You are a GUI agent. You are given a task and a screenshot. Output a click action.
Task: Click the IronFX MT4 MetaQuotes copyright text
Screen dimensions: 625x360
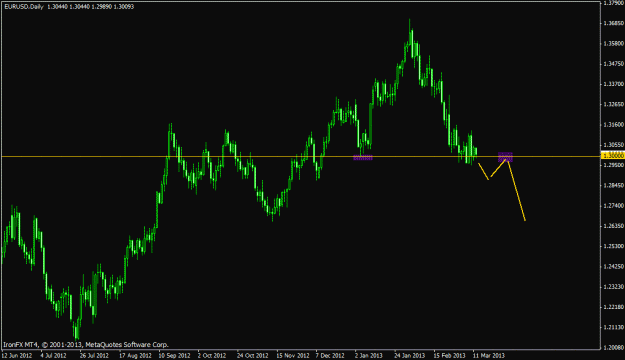(86, 345)
